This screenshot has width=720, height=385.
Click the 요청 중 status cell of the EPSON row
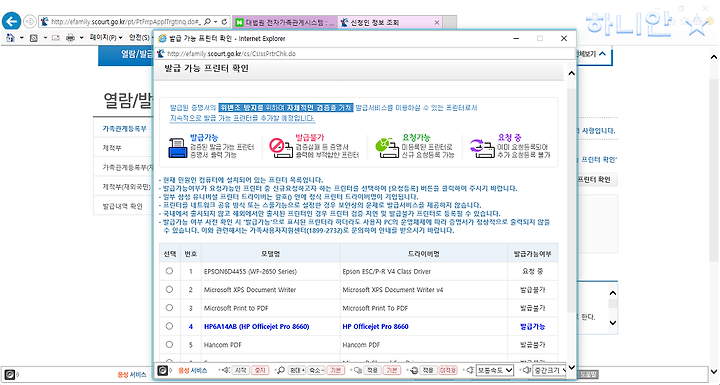pos(533,272)
